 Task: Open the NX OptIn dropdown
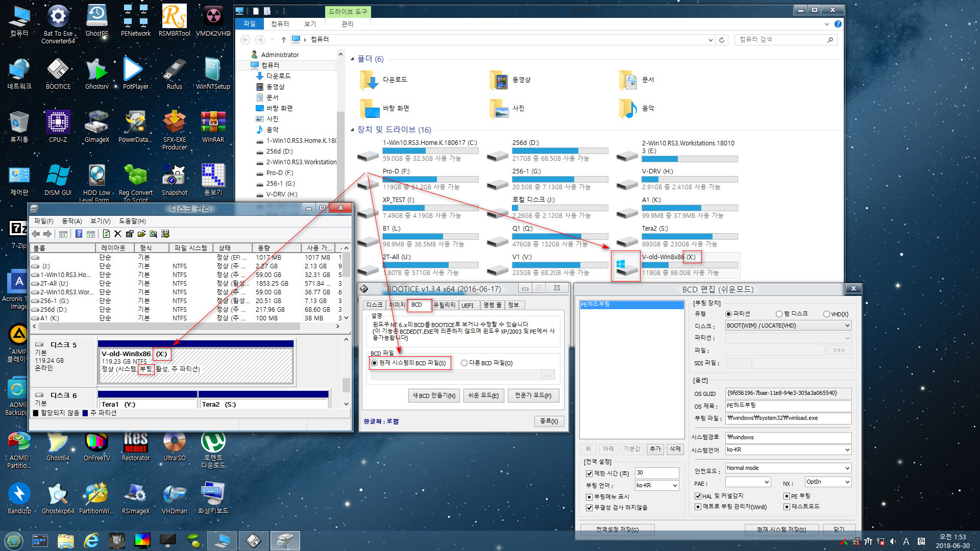tap(828, 482)
